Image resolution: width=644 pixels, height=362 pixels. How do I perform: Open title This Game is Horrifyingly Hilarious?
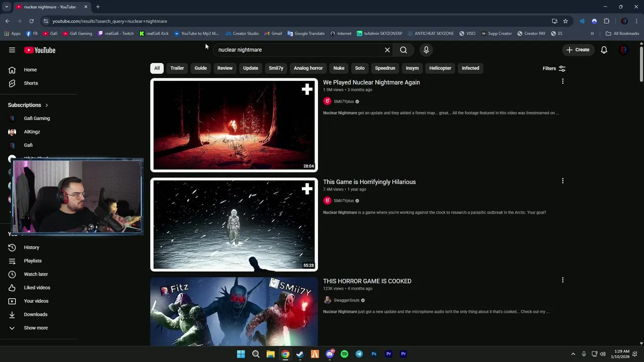tap(369, 182)
